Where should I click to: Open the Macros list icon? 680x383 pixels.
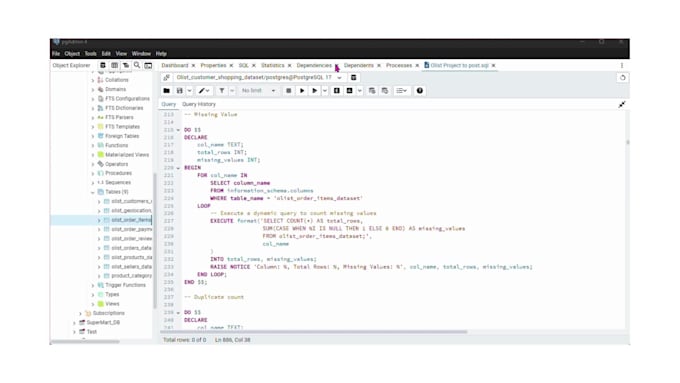pos(401,91)
